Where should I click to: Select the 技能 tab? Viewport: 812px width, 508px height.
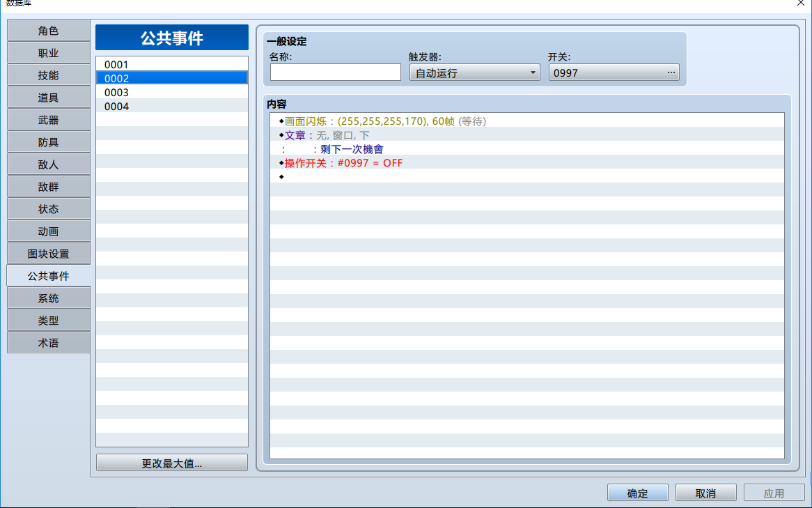point(48,75)
